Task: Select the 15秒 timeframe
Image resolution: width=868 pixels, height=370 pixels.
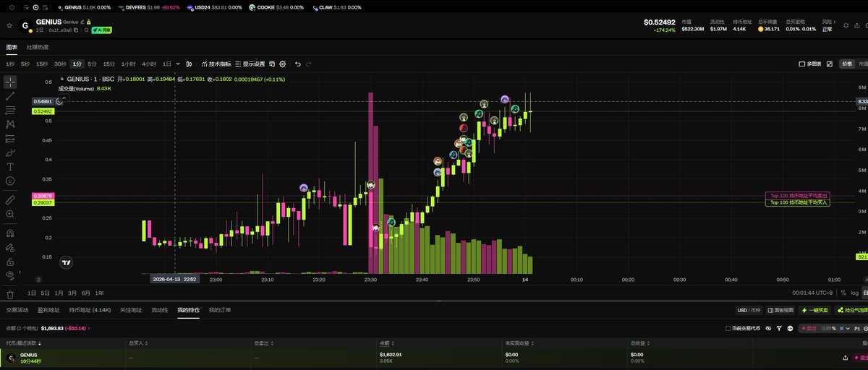Action: pyautogui.click(x=42, y=64)
